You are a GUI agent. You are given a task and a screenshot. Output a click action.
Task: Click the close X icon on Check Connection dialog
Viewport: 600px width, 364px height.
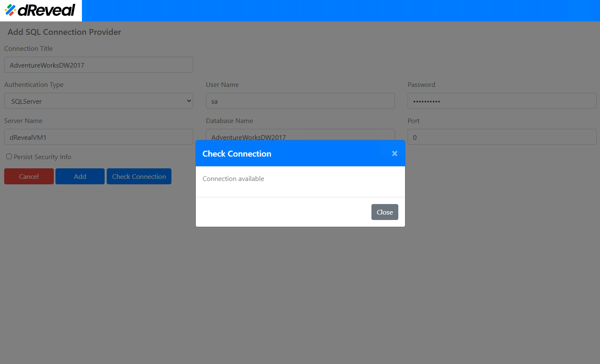click(394, 153)
